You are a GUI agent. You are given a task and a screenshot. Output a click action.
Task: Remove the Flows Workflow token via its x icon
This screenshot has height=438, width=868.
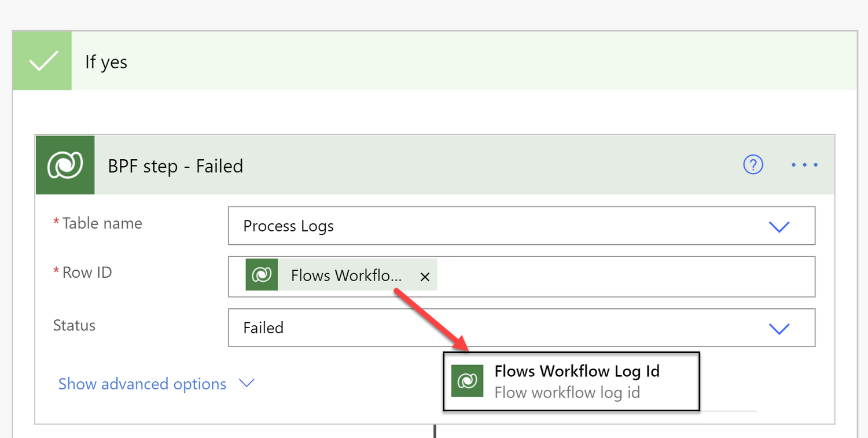coord(425,277)
